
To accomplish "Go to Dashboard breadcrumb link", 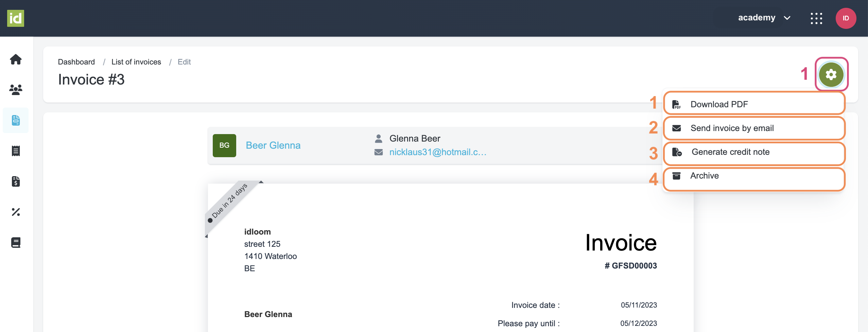I will coord(76,62).
